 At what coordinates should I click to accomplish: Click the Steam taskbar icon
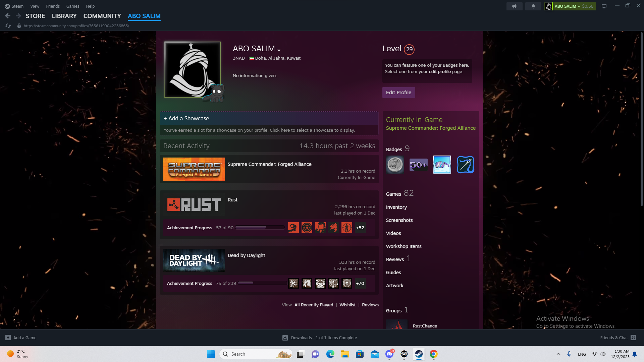pyautogui.click(x=419, y=354)
